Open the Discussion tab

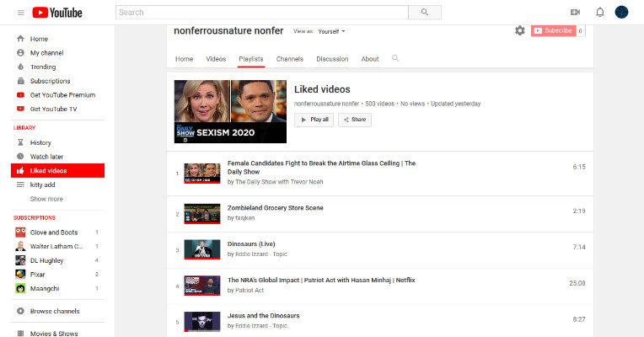(x=332, y=59)
